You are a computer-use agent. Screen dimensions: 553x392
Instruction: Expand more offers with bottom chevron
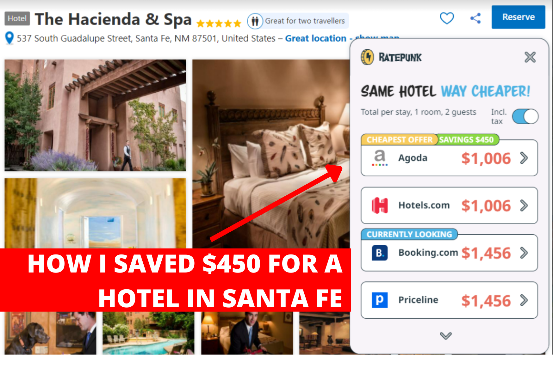446,335
